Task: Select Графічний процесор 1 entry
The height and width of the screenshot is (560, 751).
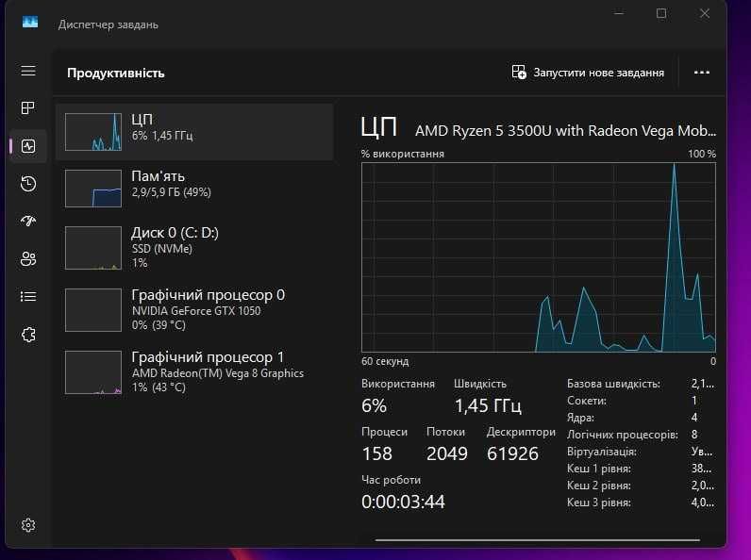Action: (x=194, y=371)
